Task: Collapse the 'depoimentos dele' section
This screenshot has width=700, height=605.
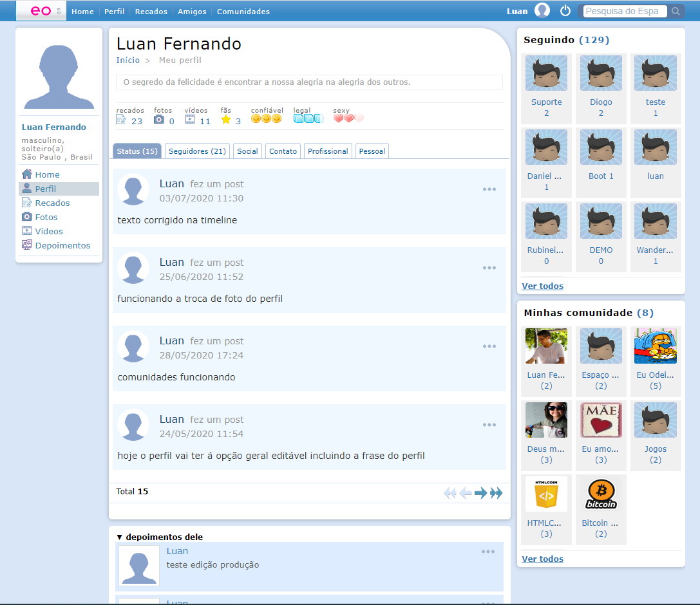Action: [x=119, y=537]
